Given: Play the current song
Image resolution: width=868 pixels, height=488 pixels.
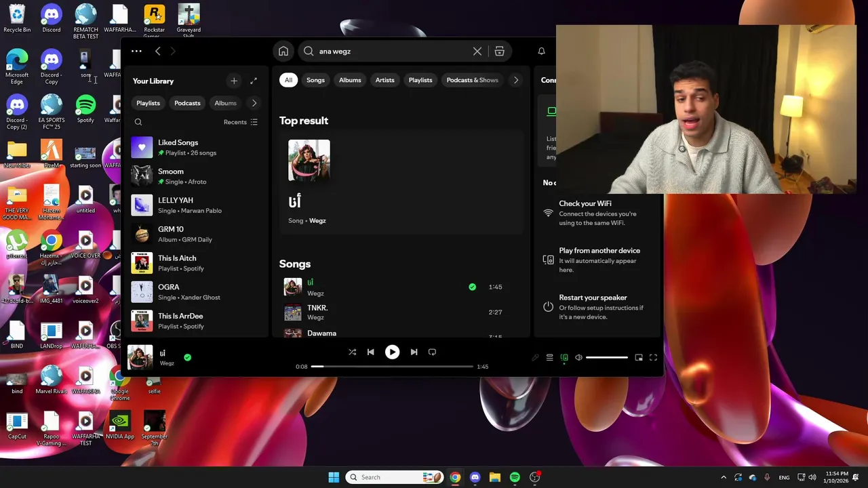Looking at the screenshot, I should pos(392,352).
